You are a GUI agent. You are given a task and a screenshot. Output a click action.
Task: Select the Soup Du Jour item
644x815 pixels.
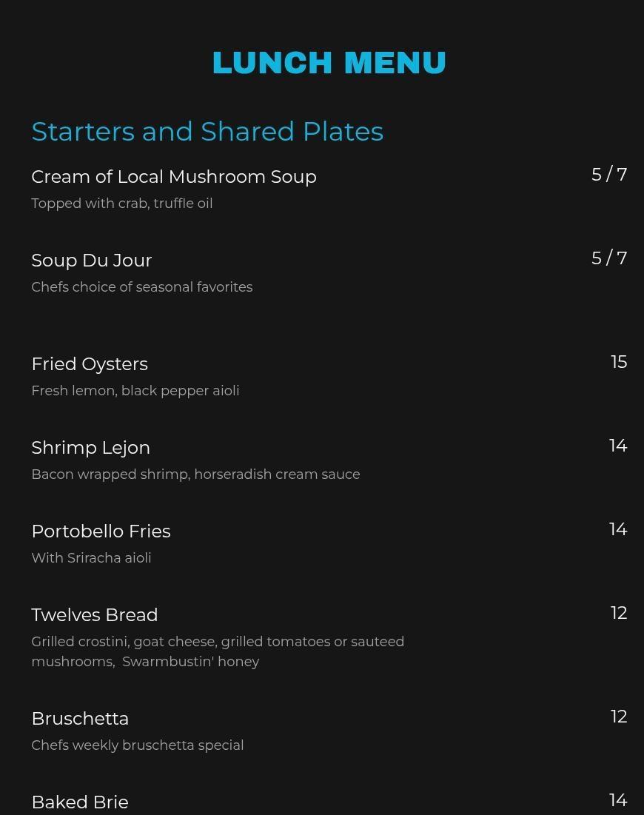(92, 261)
